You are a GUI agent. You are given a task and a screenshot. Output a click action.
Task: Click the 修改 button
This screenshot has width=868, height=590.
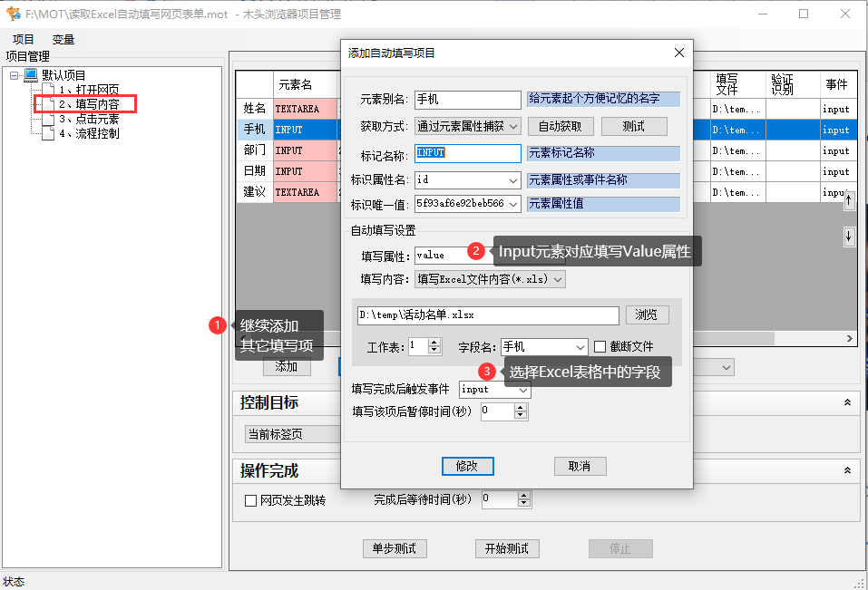467,466
